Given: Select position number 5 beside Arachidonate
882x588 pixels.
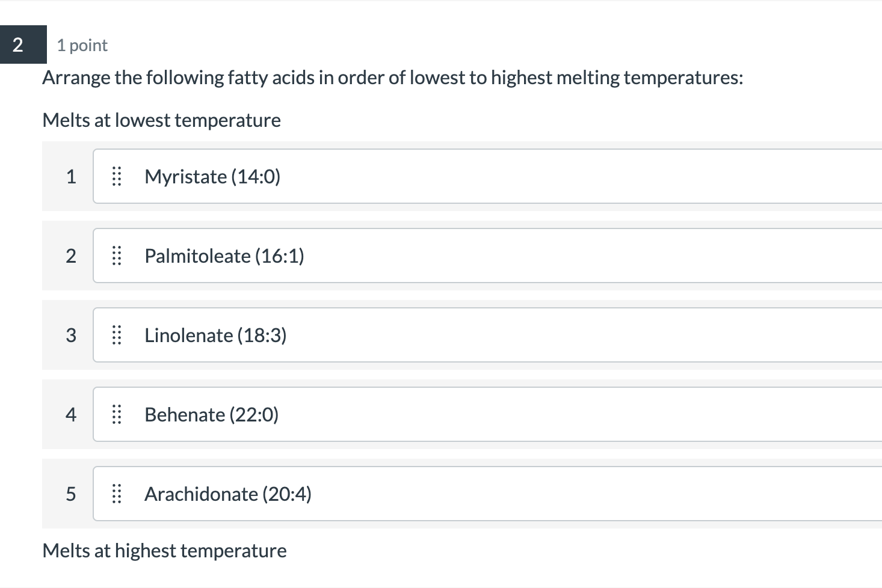Looking at the screenshot, I should point(71,494).
